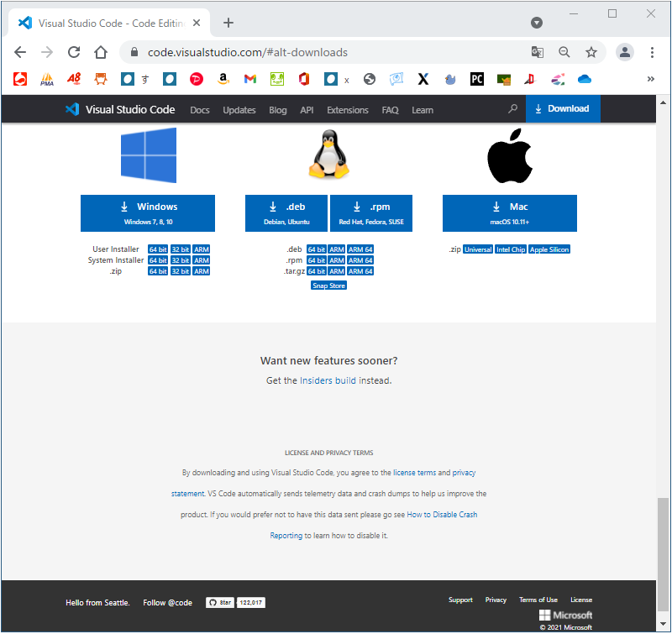
Task: Click the OneDrive cloud bookmark
Action: click(x=585, y=79)
